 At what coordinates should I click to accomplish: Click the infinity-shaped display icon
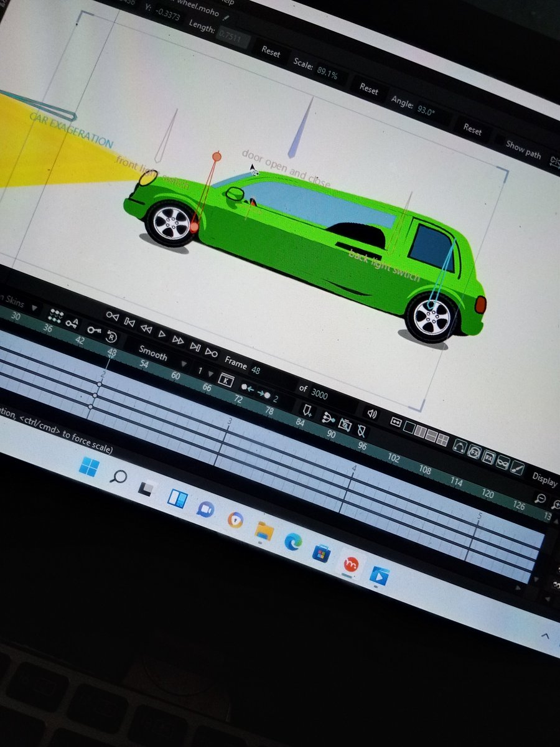(503, 464)
